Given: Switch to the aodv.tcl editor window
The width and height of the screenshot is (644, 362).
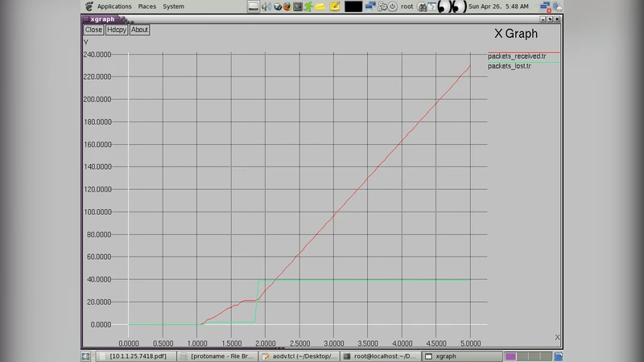Looking at the screenshot, I should click(299, 356).
